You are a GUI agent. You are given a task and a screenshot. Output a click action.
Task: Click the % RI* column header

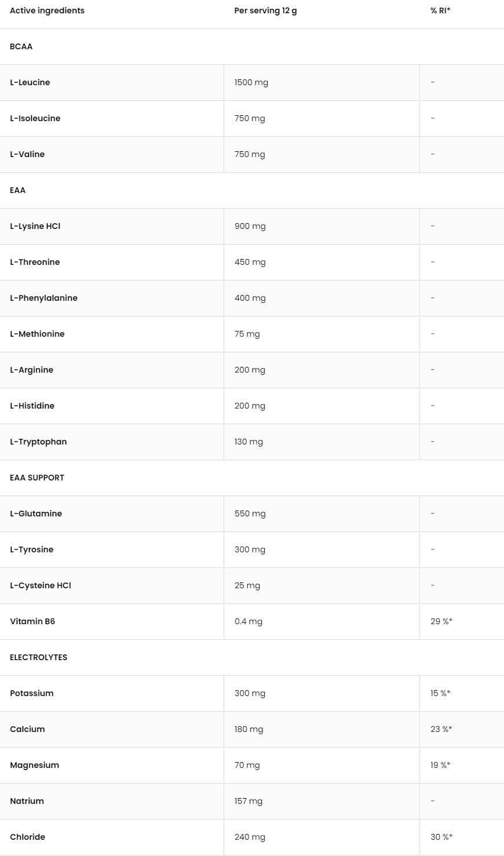440,10
